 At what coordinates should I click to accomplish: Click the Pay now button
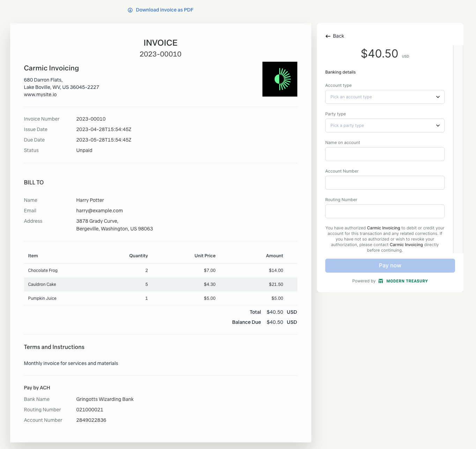click(x=390, y=265)
